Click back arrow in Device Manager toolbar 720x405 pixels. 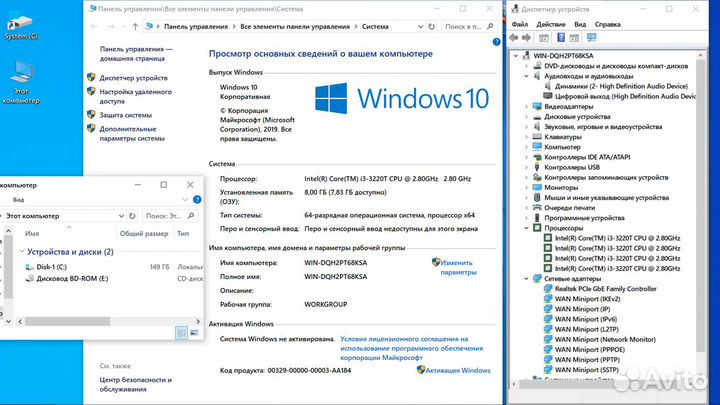[x=514, y=38]
